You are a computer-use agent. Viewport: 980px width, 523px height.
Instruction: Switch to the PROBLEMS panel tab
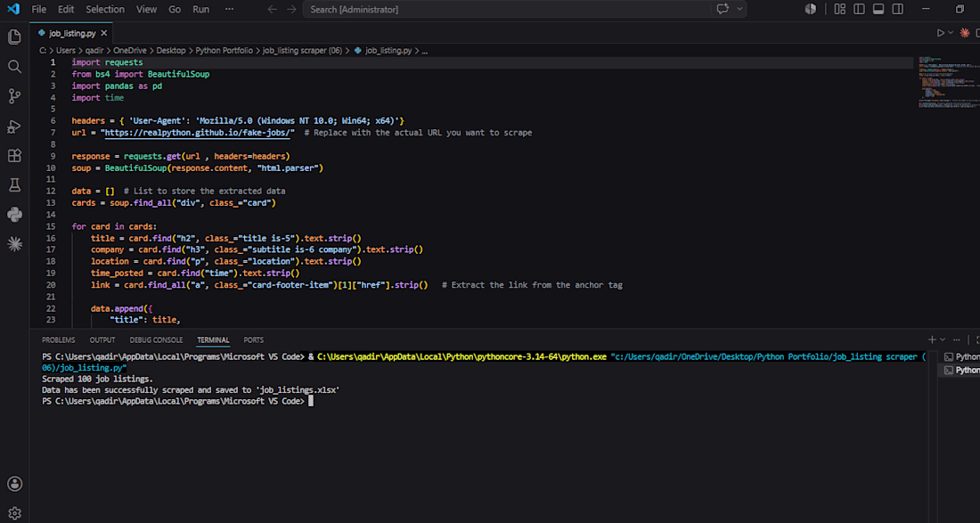click(58, 340)
